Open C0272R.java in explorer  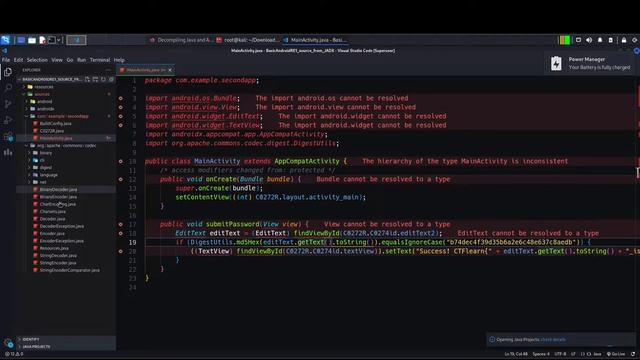(52, 131)
